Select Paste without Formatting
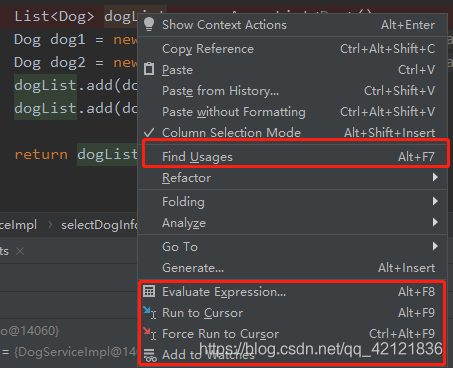 point(292,112)
